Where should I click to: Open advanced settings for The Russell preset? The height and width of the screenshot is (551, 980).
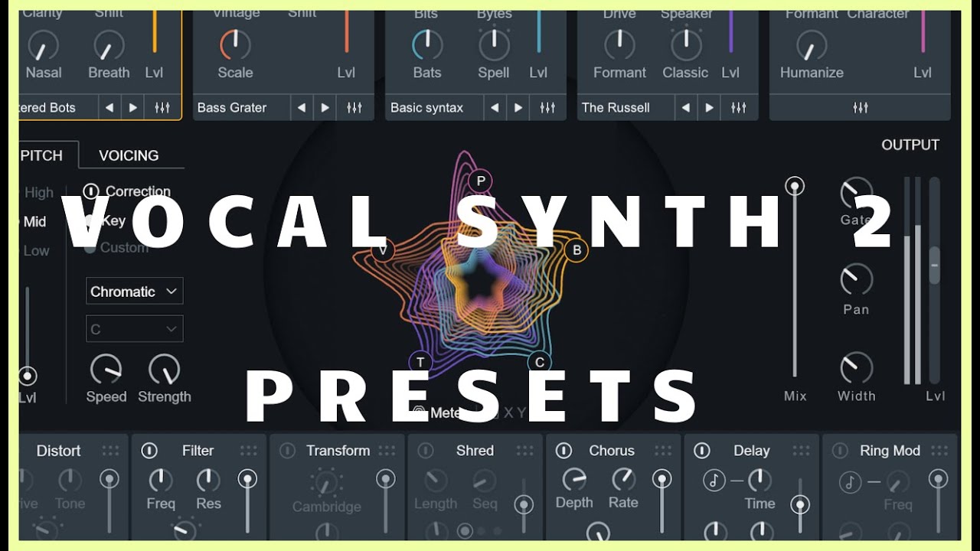tap(738, 108)
